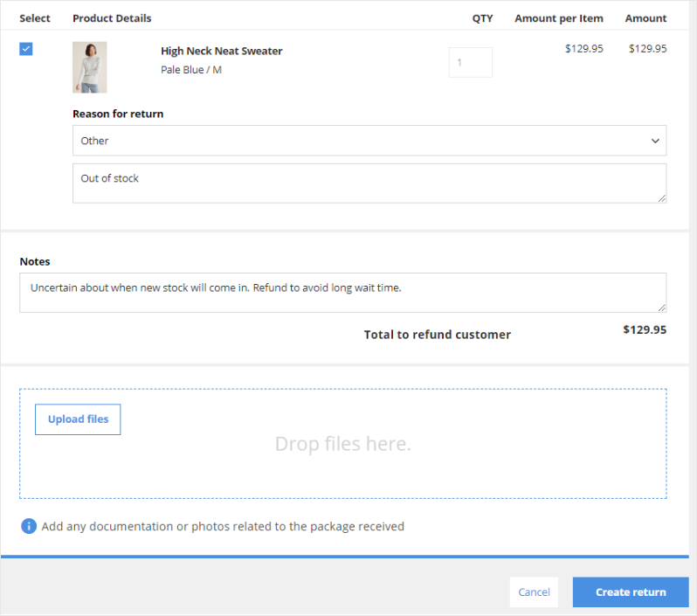
Task: Click the documentation and photos hint text
Action: [x=223, y=527]
